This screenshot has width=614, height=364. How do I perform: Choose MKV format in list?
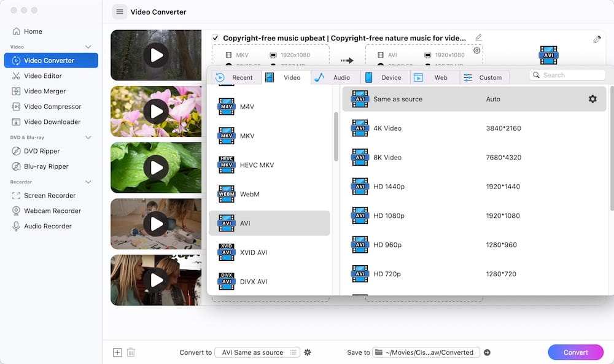(270, 136)
